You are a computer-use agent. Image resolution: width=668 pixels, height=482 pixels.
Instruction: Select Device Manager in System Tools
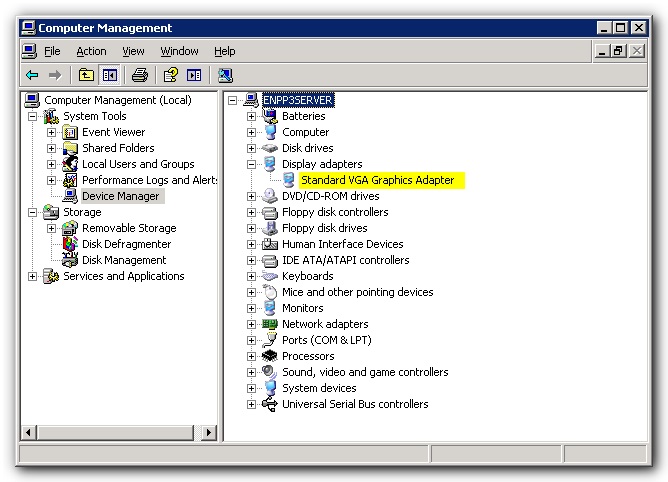120,196
